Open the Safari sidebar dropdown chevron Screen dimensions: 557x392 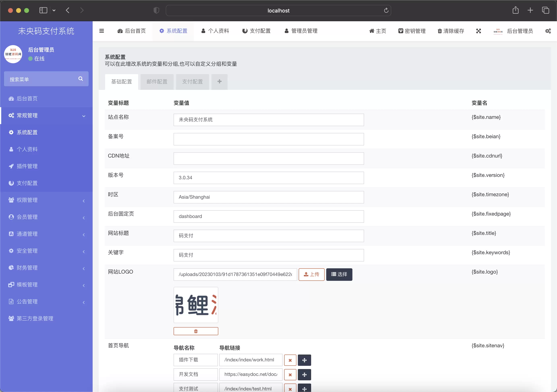click(x=54, y=10)
